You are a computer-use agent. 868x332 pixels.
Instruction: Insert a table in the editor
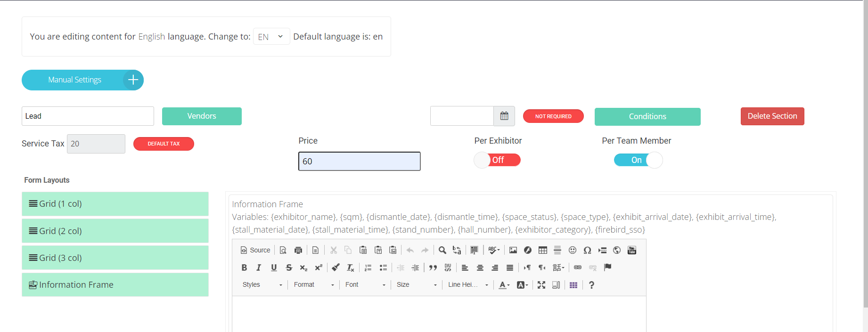click(x=543, y=250)
